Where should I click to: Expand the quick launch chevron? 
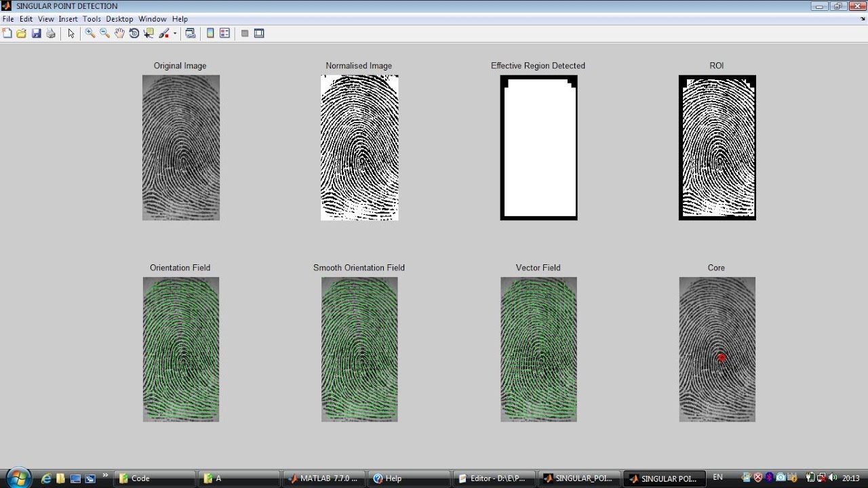pos(105,476)
